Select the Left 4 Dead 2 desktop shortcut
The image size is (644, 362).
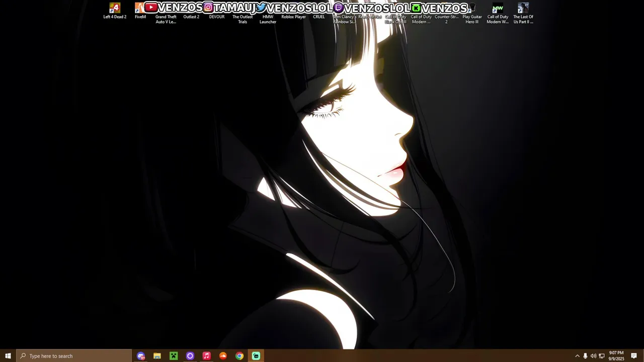click(x=115, y=11)
